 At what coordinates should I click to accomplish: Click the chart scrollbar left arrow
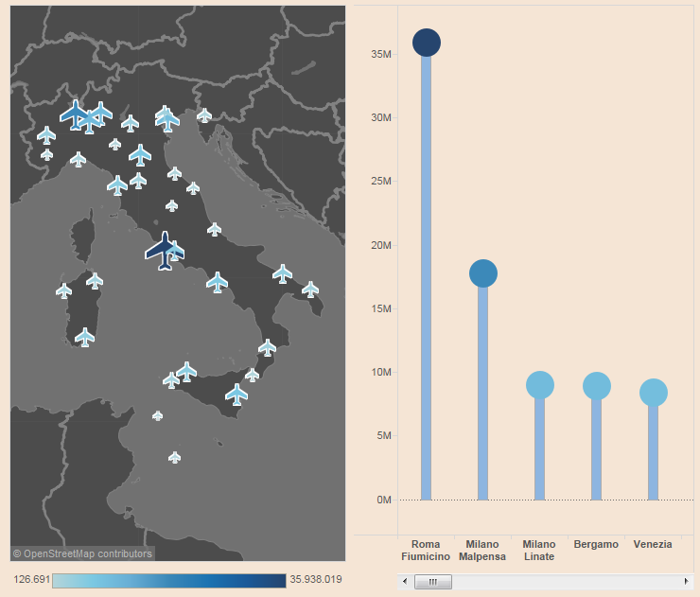coord(405,581)
